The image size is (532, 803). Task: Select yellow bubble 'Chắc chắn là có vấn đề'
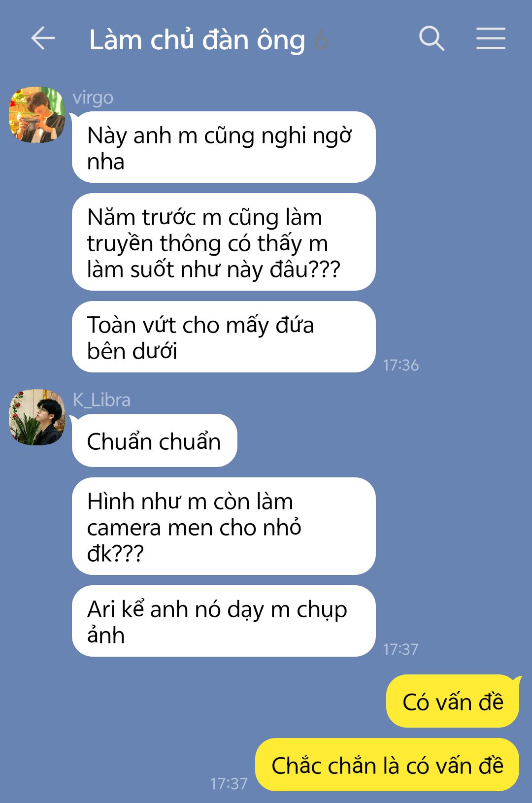point(387,765)
